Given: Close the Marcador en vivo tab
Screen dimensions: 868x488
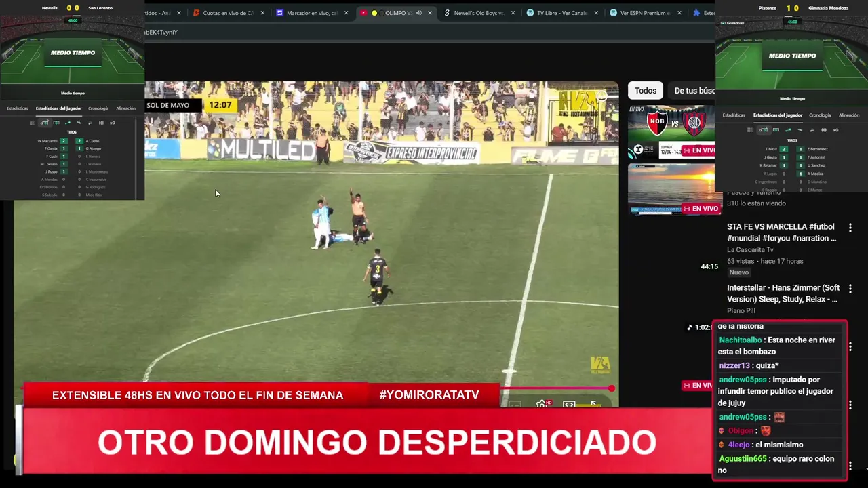Looking at the screenshot, I should pyautogui.click(x=347, y=13).
